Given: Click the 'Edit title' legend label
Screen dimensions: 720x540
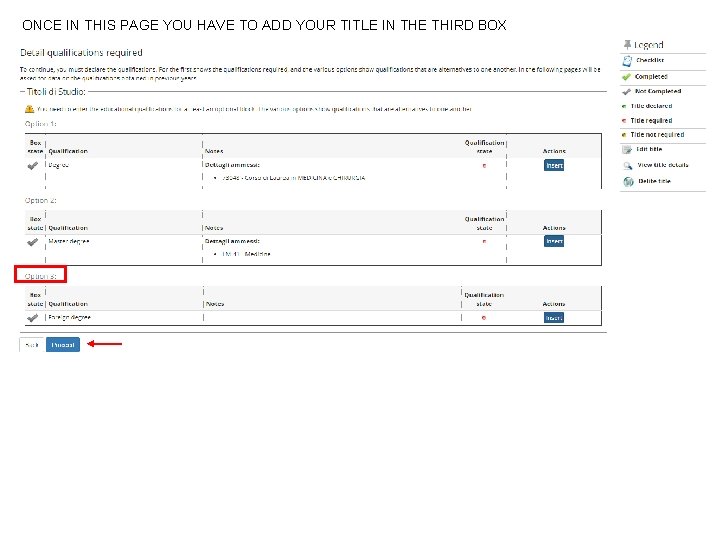Looking at the screenshot, I should (x=649, y=150).
